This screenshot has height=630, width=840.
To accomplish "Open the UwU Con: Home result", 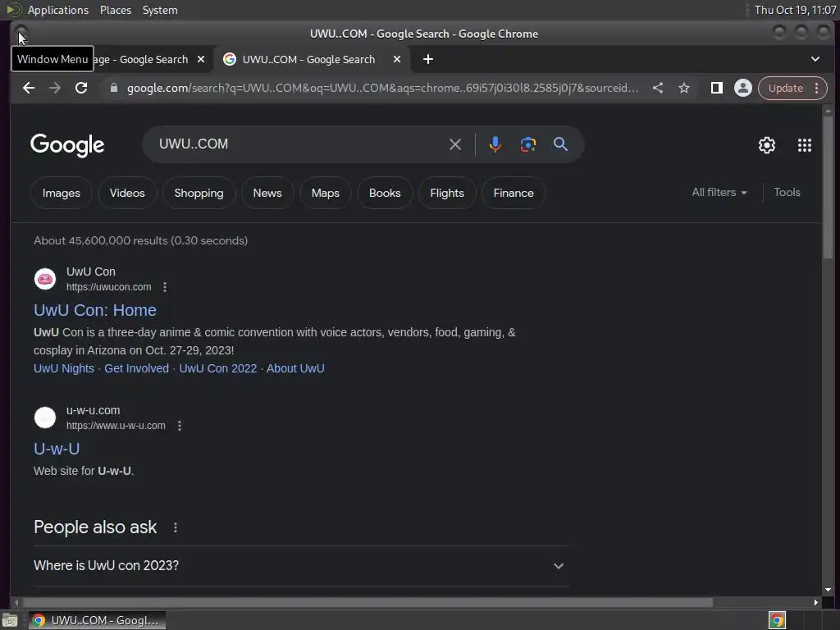I will click(x=95, y=310).
